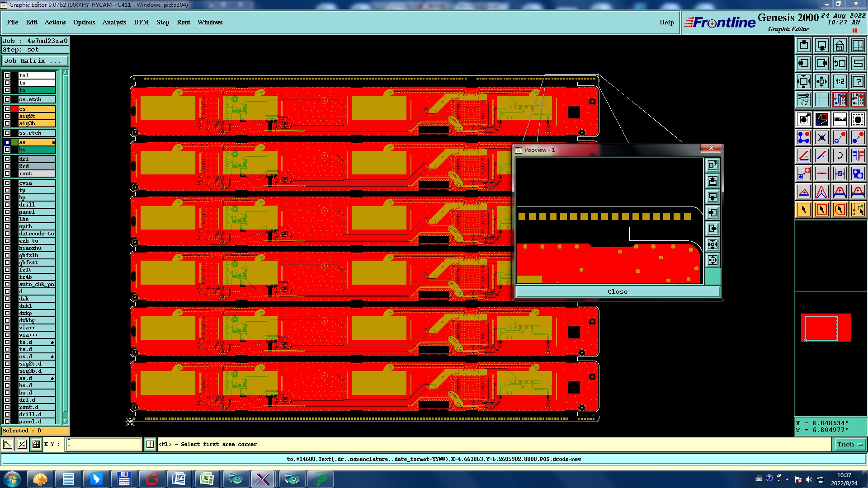Viewport: 868px width, 488px height.
Task: Open the Job Matrix panel
Action: coord(35,61)
